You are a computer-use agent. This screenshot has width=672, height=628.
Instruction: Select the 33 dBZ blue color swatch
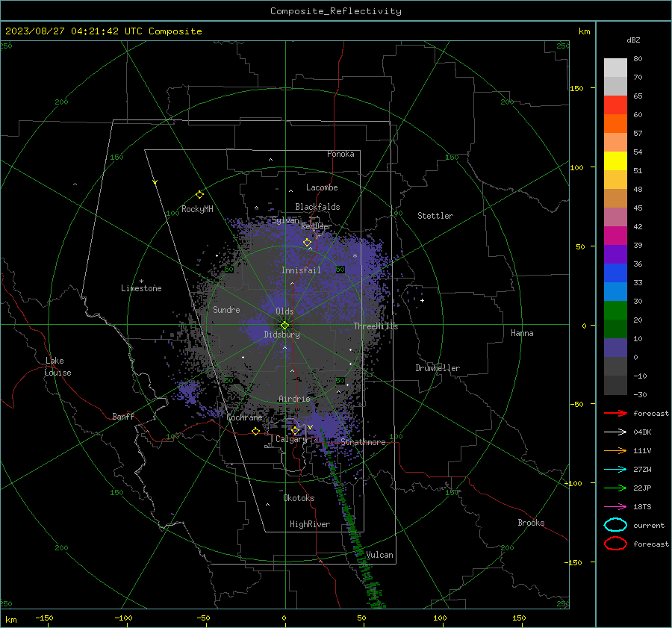coord(615,273)
